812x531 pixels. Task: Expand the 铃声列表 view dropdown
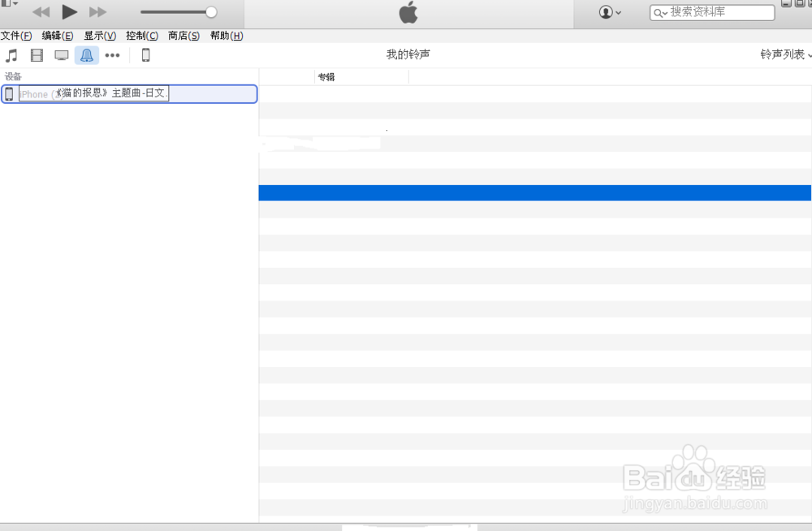pyautogui.click(x=785, y=54)
